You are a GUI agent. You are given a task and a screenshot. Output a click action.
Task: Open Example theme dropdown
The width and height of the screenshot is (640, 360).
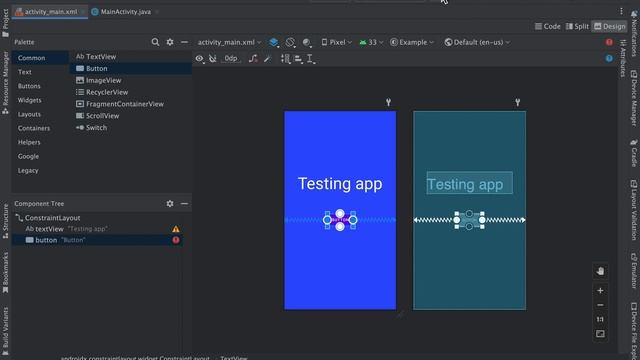[x=412, y=42]
